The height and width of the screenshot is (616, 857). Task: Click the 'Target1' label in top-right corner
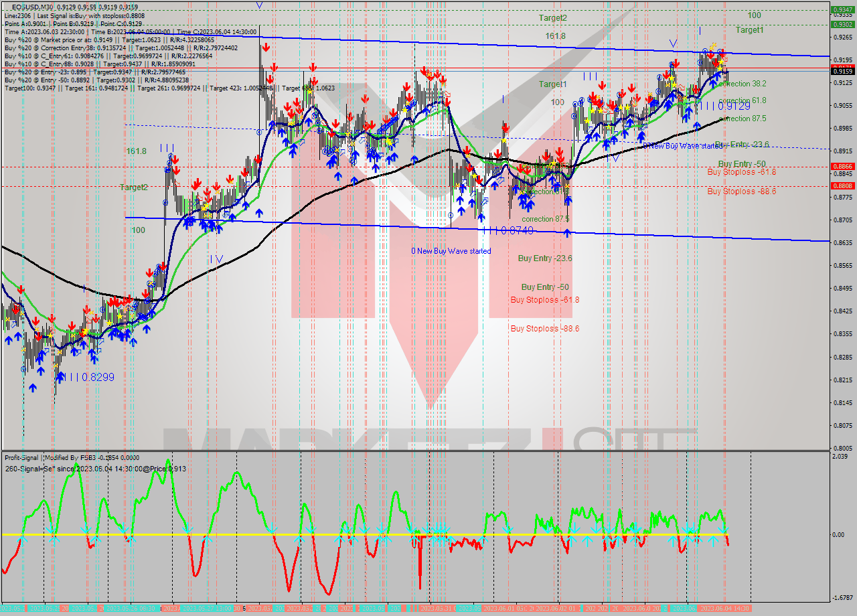[x=749, y=30]
